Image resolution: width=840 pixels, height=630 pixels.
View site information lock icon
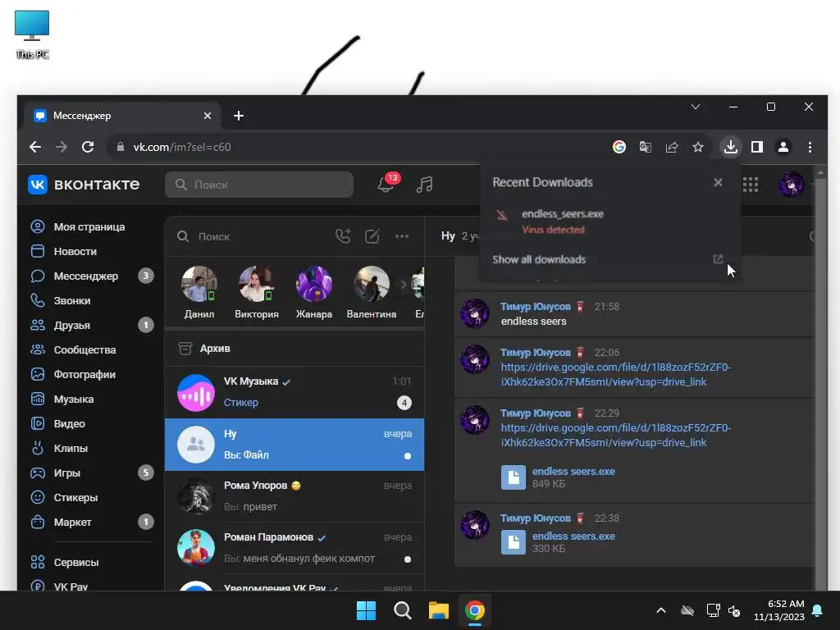pos(121,147)
